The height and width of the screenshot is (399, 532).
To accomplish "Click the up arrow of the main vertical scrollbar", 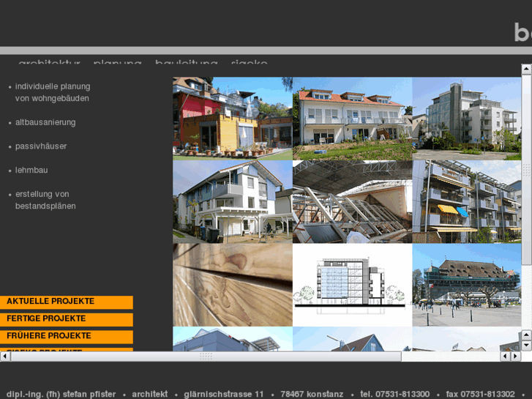I will (x=526, y=70).
